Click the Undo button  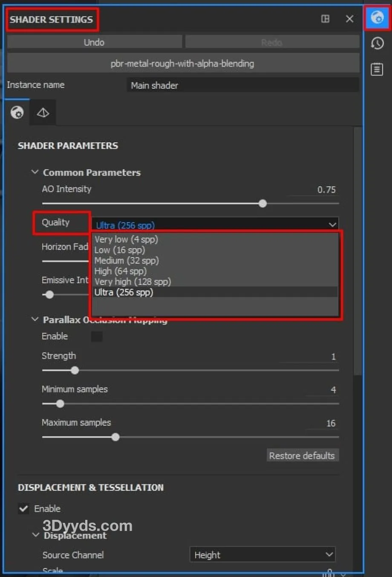[x=94, y=42]
